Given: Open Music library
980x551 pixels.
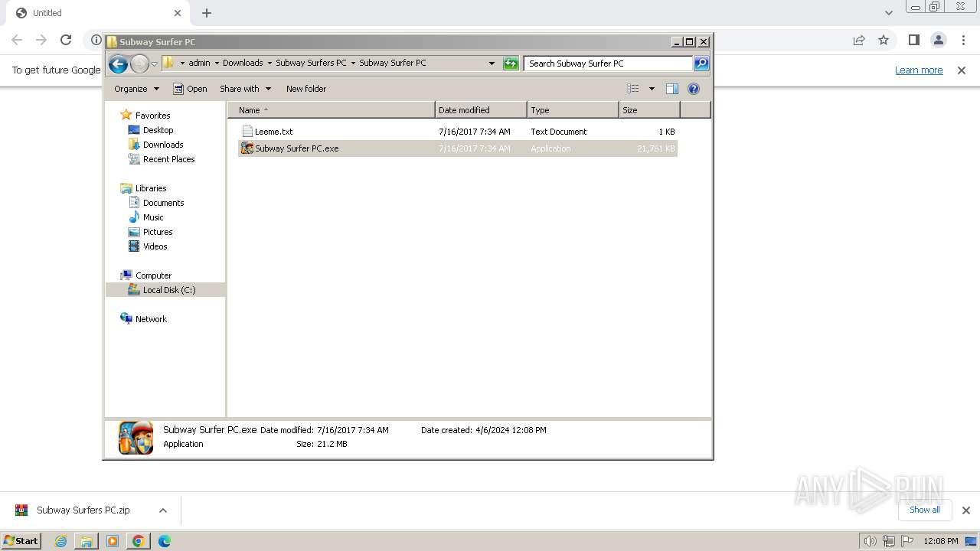Looking at the screenshot, I should (153, 217).
